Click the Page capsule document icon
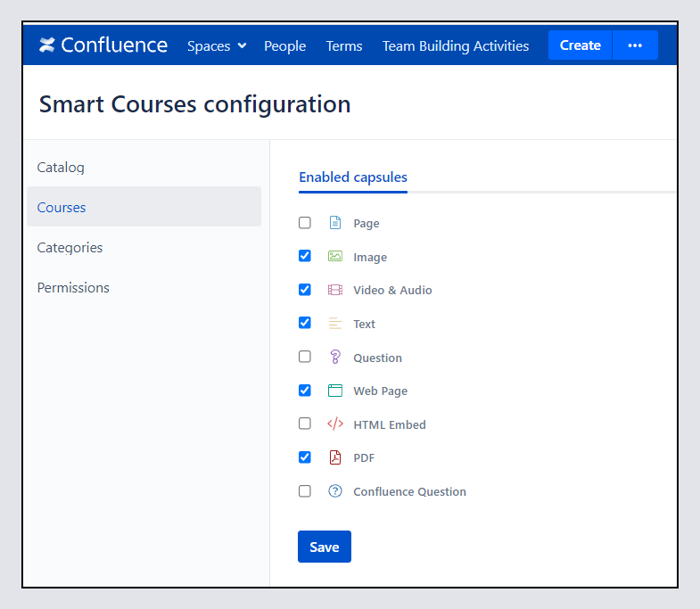Viewport: 700px width, 609px height. click(335, 223)
